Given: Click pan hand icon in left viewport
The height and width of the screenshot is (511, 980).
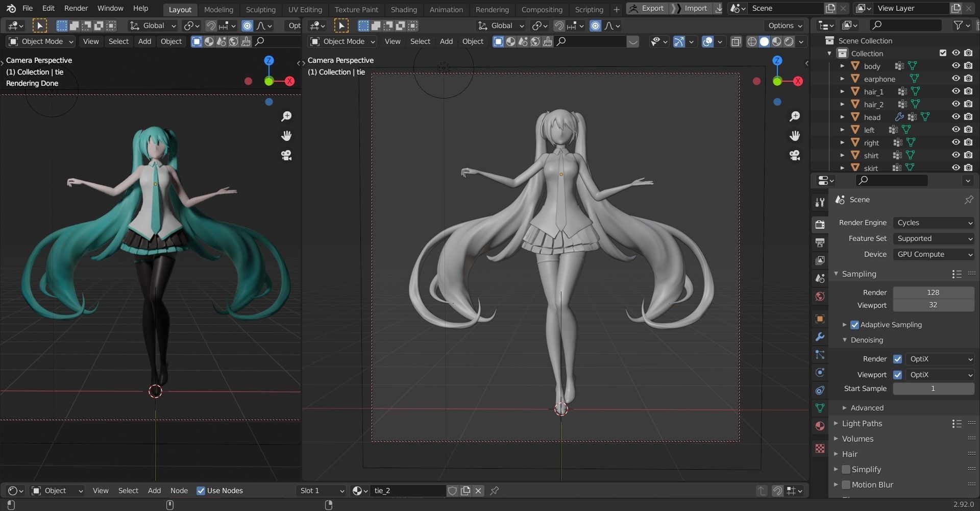Looking at the screenshot, I should (286, 136).
